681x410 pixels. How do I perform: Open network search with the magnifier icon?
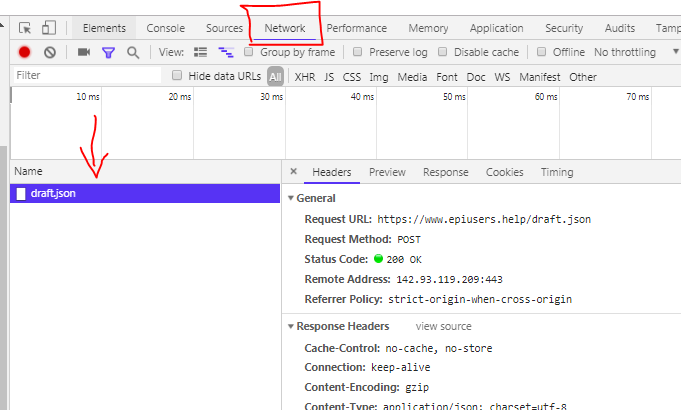pos(133,53)
